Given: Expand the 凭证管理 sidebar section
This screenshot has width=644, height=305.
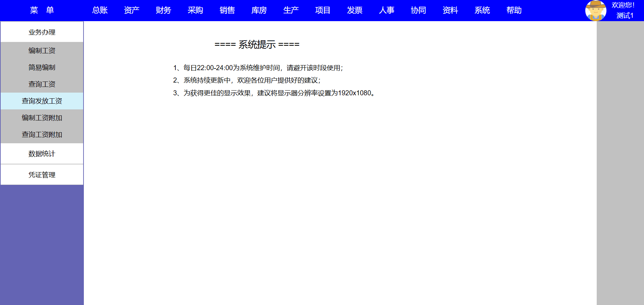Looking at the screenshot, I should (42, 175).
